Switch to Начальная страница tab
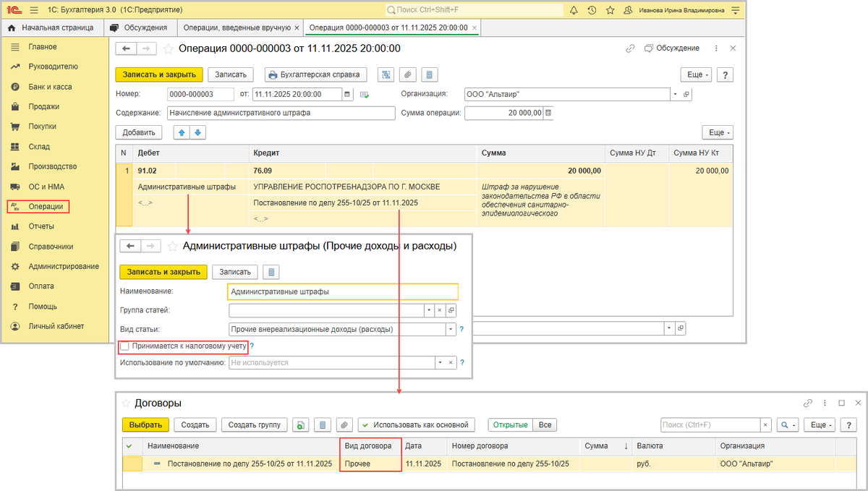Image resolution: width=868 pixels, height=491 pixels. 51,27
